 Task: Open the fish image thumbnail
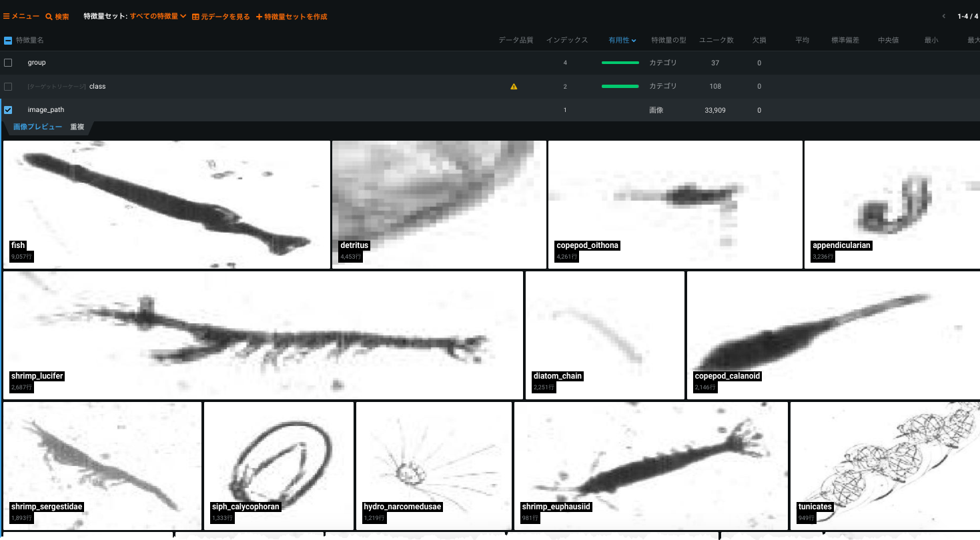167,204
